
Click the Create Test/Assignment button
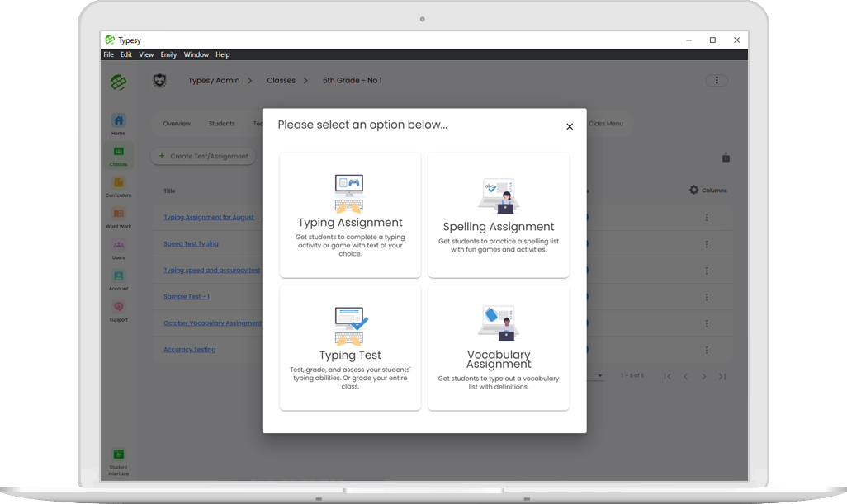[x=203, y=157]
